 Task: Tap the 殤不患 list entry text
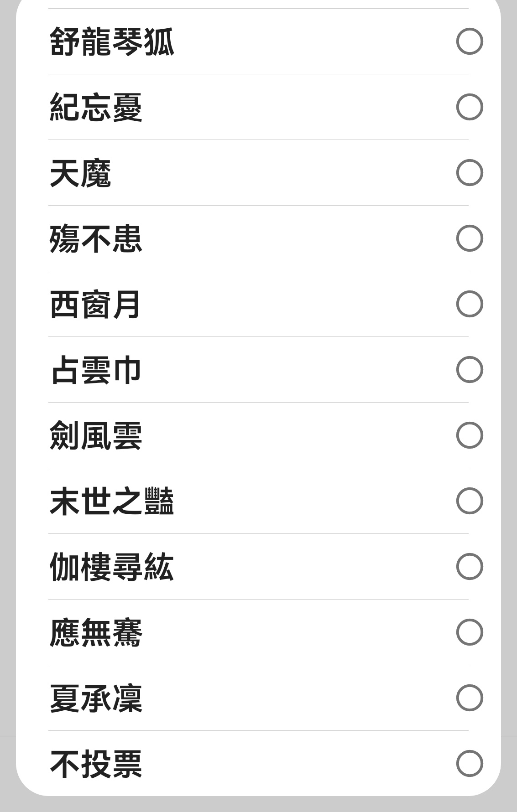96,238
